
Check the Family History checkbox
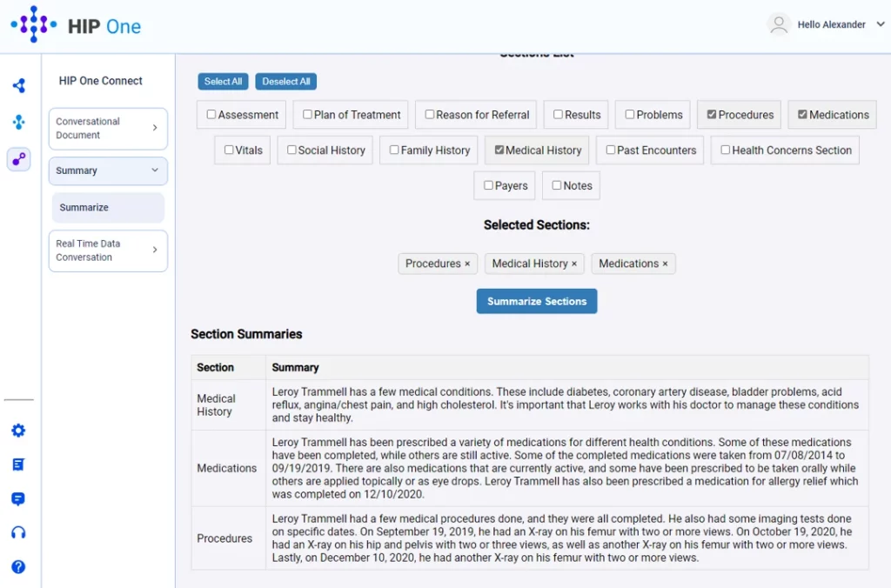(394, 150)
